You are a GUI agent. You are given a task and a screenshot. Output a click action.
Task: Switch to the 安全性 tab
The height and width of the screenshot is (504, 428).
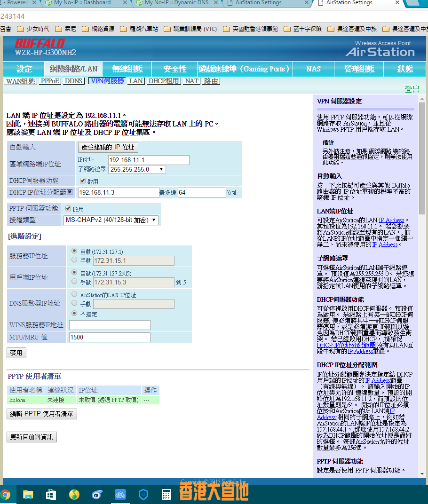click(174, 69)
